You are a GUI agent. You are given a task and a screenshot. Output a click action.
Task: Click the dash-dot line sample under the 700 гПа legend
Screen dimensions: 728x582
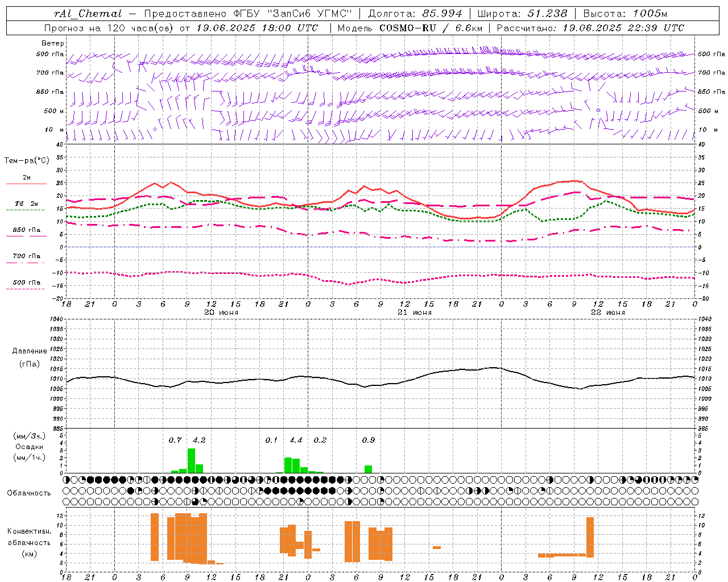coord(26,263)
